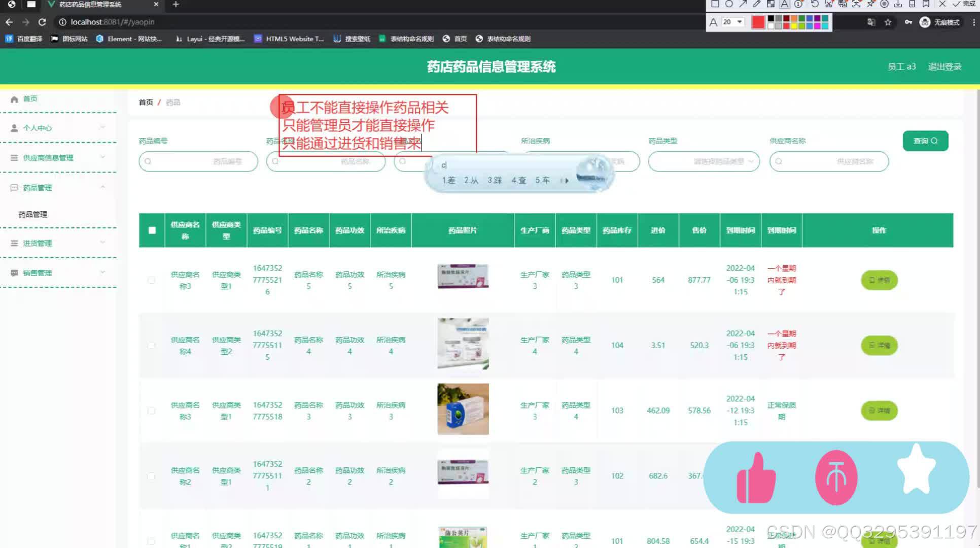
Task: Toggle the select-all header checkbox
Action: [152, 230]
